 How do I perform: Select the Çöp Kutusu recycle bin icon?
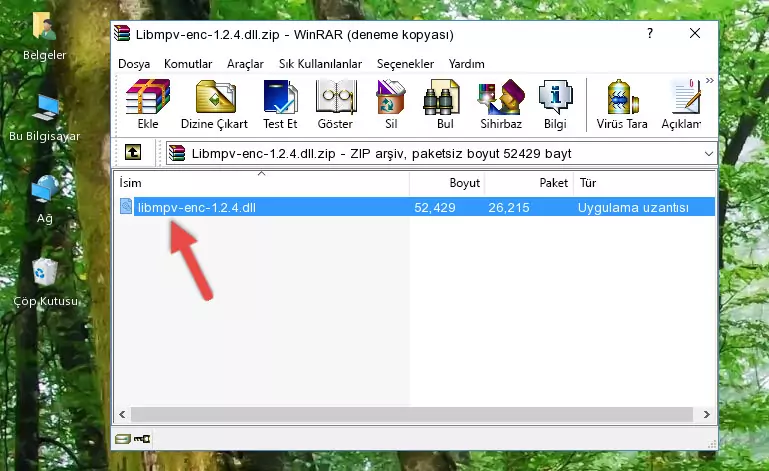pos(45,282)
